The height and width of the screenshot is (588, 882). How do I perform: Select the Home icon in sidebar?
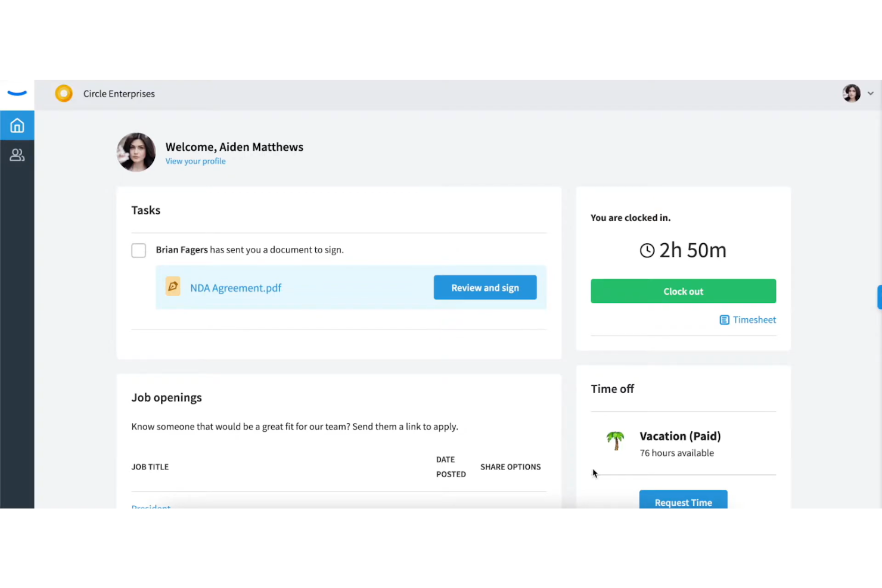(x=17, y=125)
